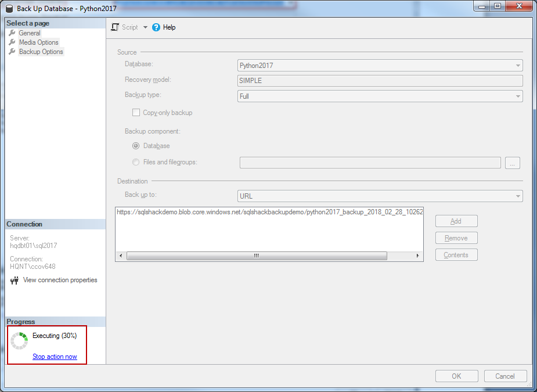This screenshot has height=392, width=537.
Task: Click the connection properties plug icon
Action: [x=15, y=280]
